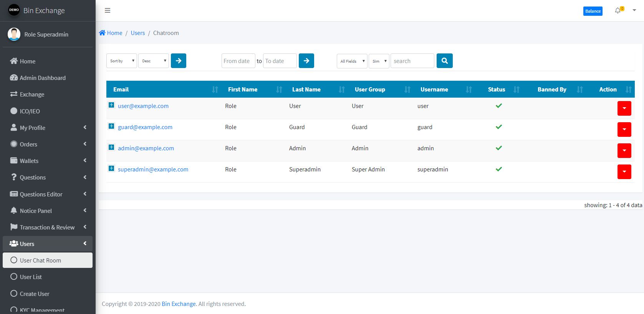Expand My Profile sidebar menu
The width and height of the screenshot is (644, 314).
coord(48,128)
